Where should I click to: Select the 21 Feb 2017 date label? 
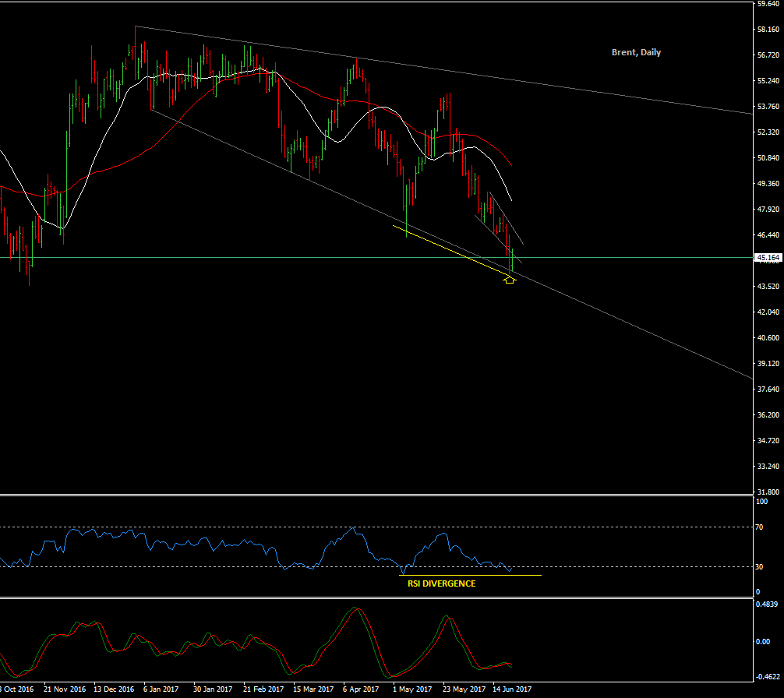tap(263, 689)
